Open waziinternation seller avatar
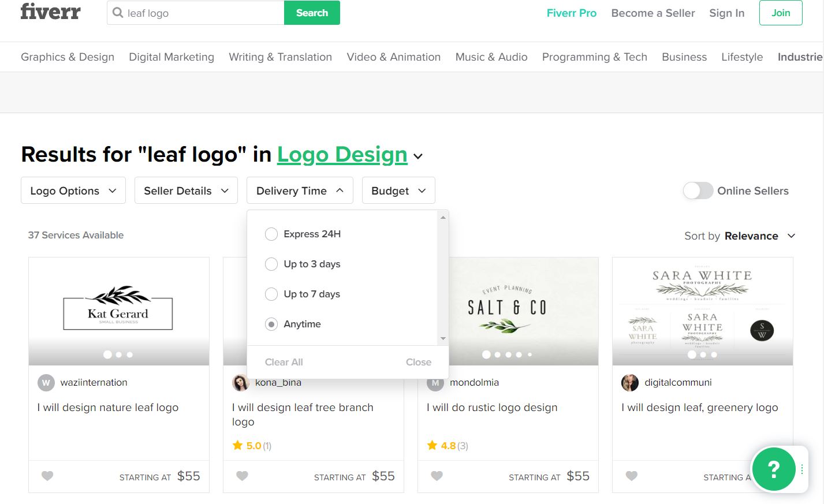Viewport: 824px width, 504px height. tap(46, 382)
